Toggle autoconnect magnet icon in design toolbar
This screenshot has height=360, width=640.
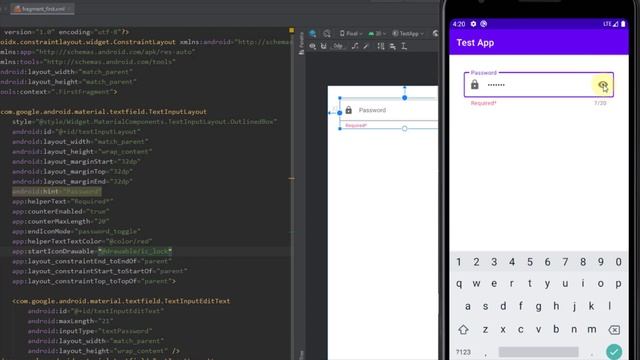pyautogui.click(x=324, y=47)
